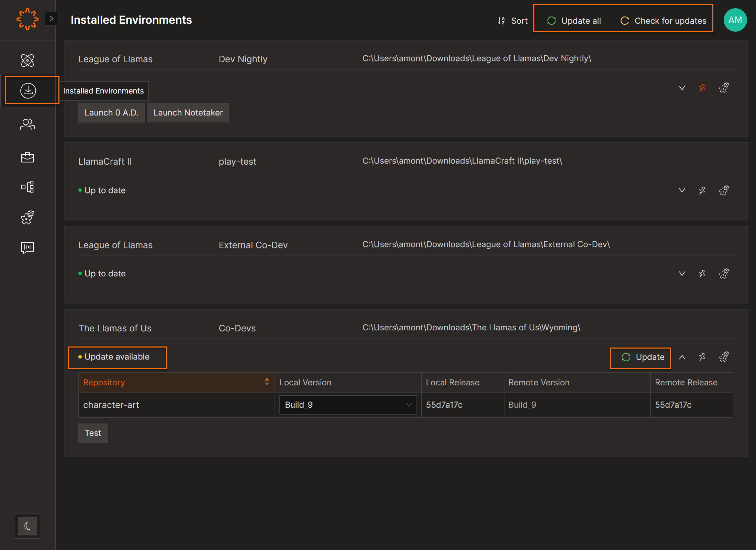Pin the LlamaCraft II play-test environment
Image resolution: width=756 pixels, height=550 pixels.
click(x=702, y=190)
